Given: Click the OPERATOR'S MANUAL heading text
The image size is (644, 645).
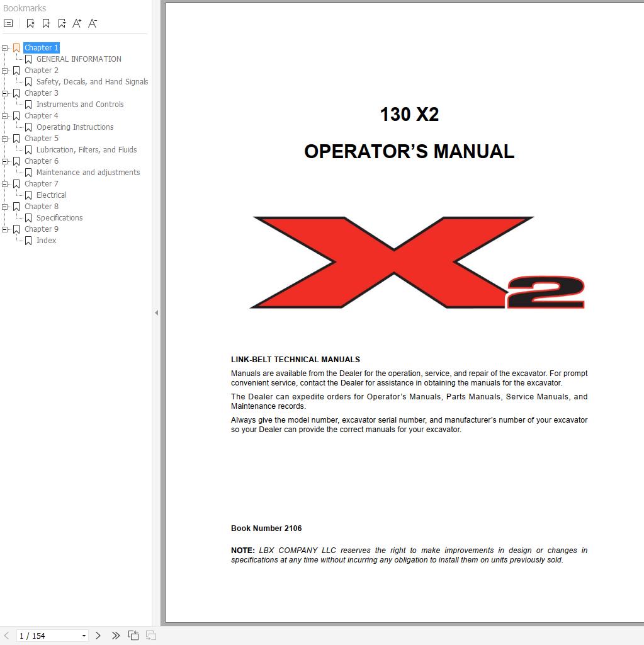Looking at the screenshot, I should (409, 152).
